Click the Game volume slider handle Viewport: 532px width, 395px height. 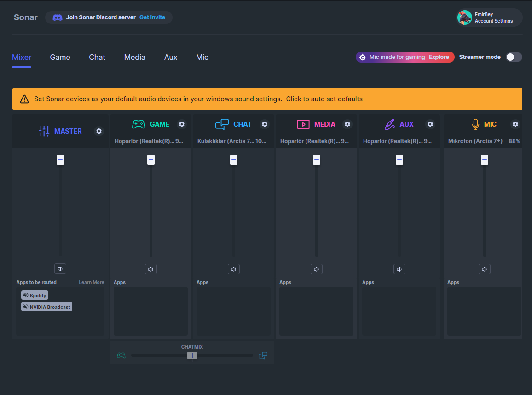click(150, 160)
